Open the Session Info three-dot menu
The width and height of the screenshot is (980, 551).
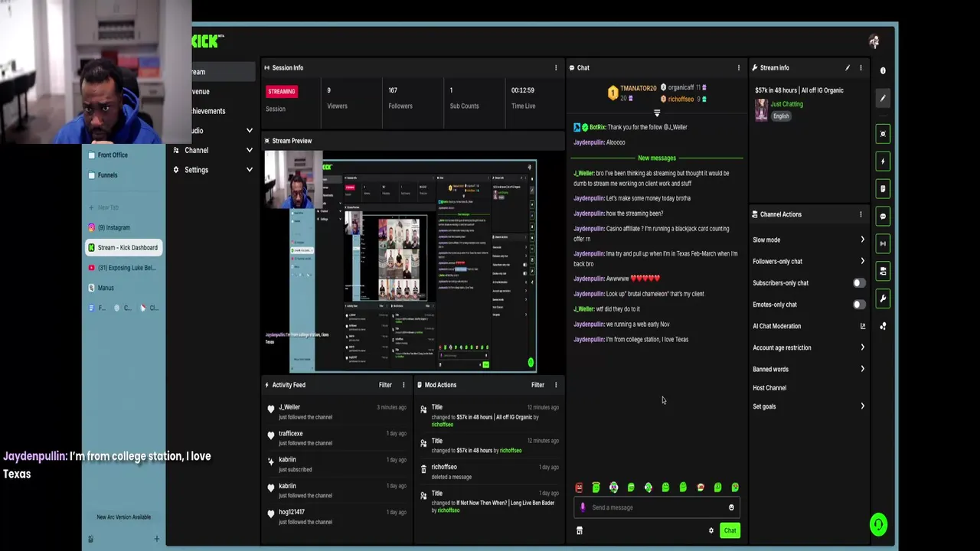tap(556, 67)
